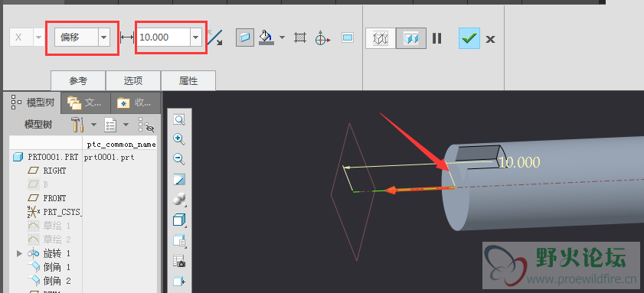This screenshot has width=644, height=293.
Task: Open the 偏移 offset type dropdown
Action: pyautogui.click(x=103, y=37)
